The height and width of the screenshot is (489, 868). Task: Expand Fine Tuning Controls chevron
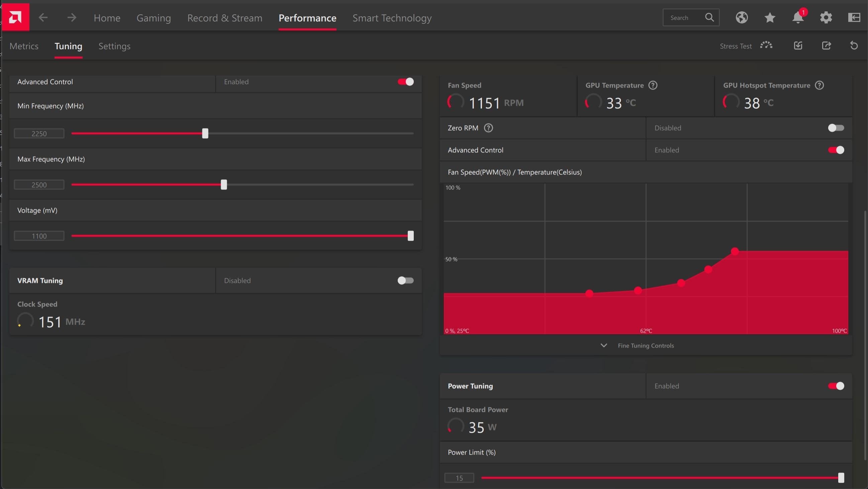(x=603, y=345)
